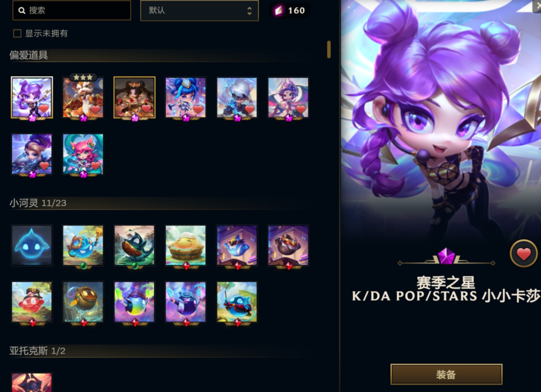Choose the yellow sprite in wooden tub
Screen dimensions: 541x392
[186, 245]
